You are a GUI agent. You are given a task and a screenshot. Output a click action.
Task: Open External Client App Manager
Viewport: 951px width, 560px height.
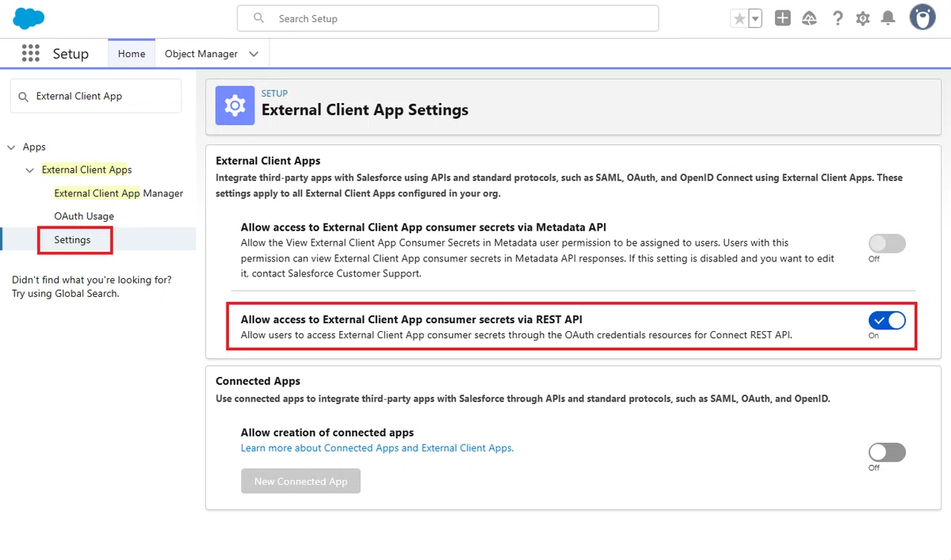click(x=119, y=193)
